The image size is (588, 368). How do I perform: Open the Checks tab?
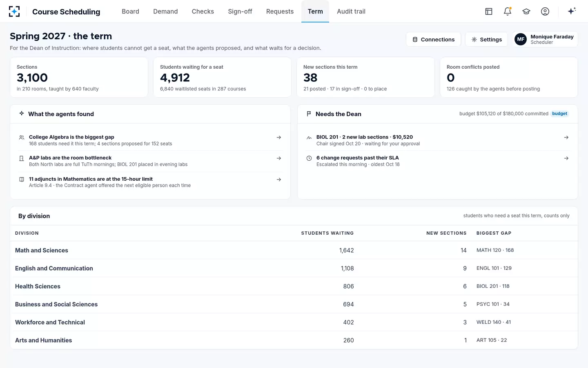pos(203,11)
